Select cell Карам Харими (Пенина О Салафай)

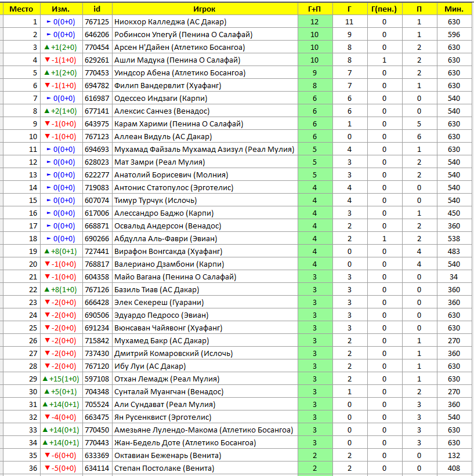click(x=205, y=124)
